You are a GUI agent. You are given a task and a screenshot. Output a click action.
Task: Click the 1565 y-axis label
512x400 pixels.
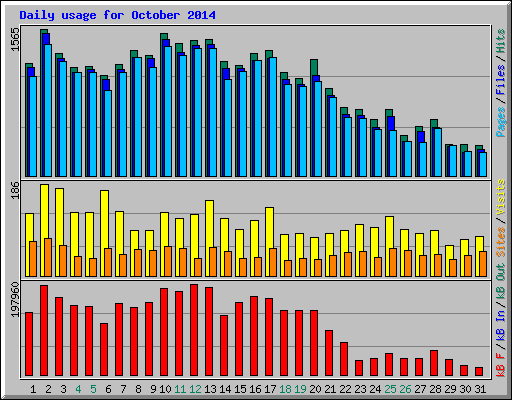click(x=16, y=40)
